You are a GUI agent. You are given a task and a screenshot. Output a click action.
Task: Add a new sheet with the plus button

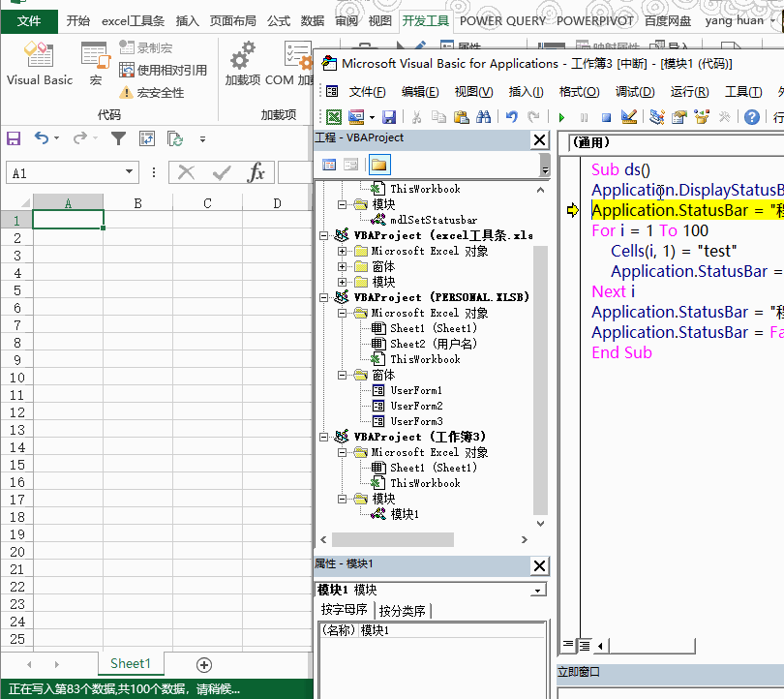[x=204, y=664]
